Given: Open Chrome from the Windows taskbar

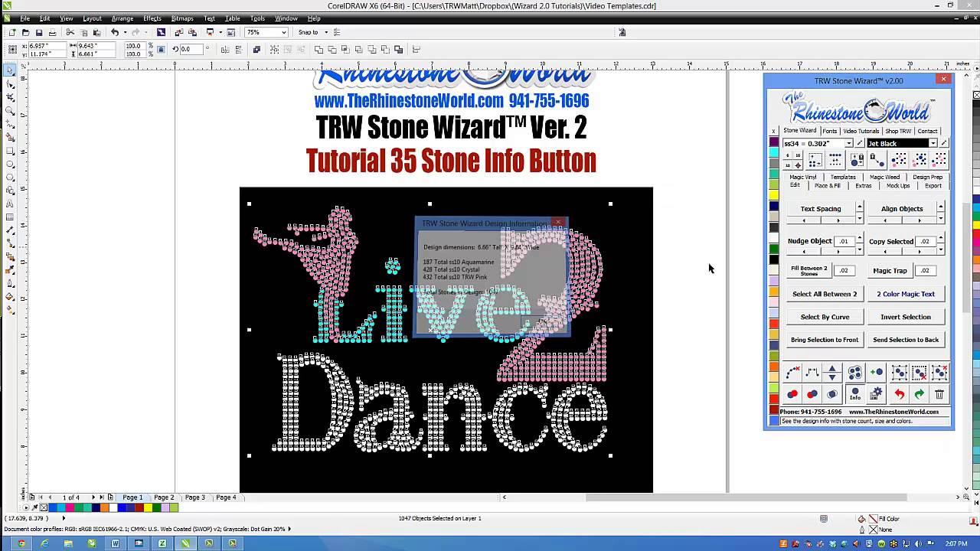Looking at the screenshot, I should [x=21, y=543].
